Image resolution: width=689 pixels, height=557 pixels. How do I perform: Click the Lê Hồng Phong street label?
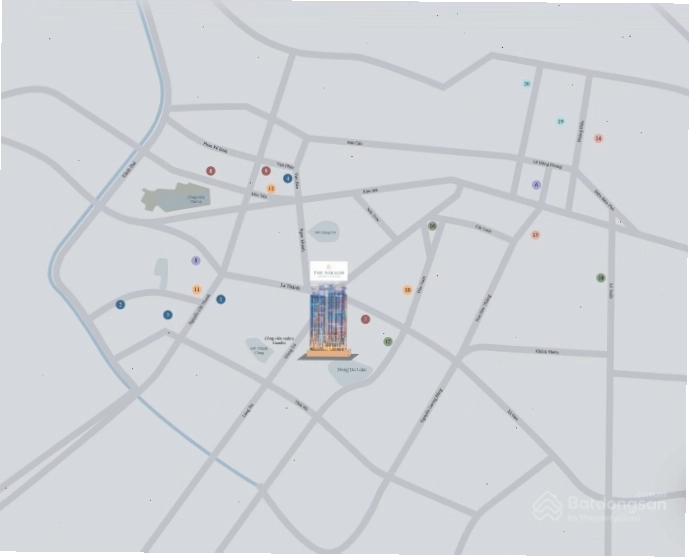tap(547, 162)
